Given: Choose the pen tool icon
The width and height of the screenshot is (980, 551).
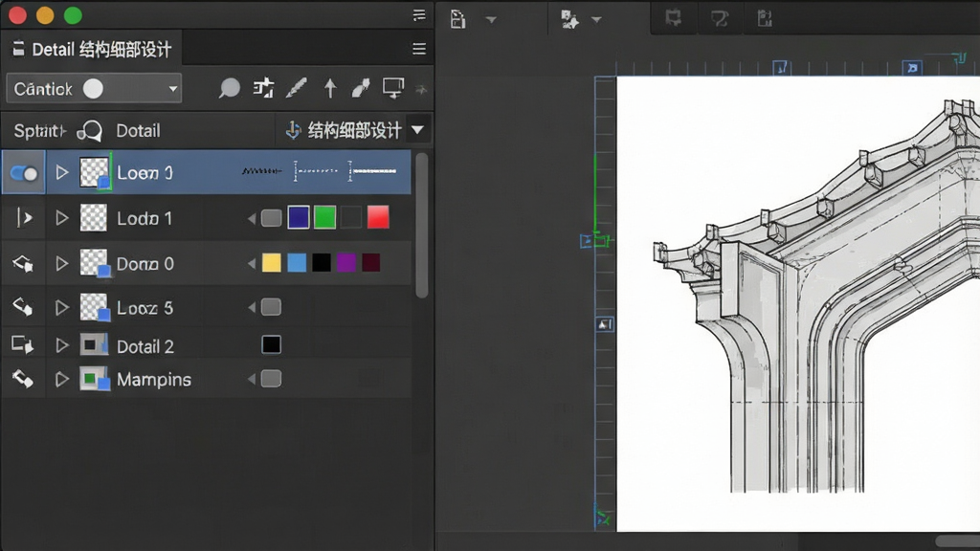Looking at the screenshot, I should click(x=297, y=88).
